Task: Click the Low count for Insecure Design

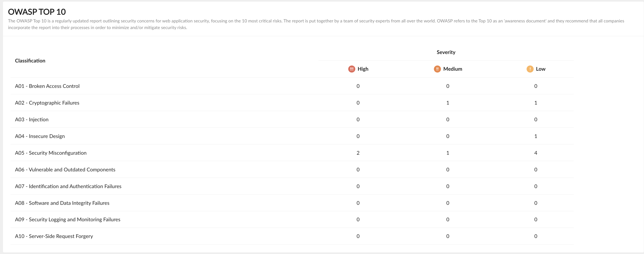Action: (536, 136)
